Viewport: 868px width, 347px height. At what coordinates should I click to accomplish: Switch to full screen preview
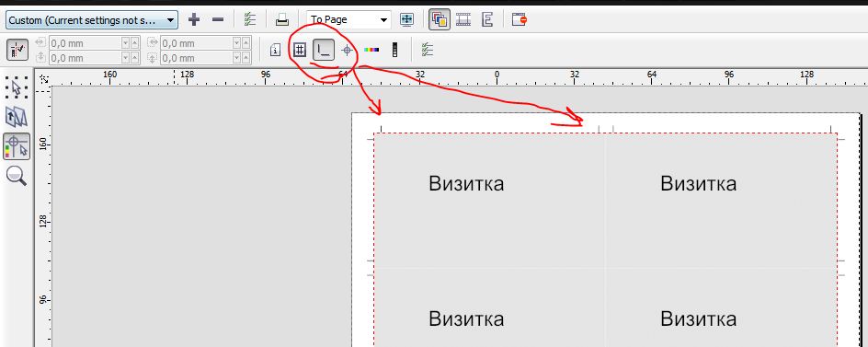(x=406, y=20)
